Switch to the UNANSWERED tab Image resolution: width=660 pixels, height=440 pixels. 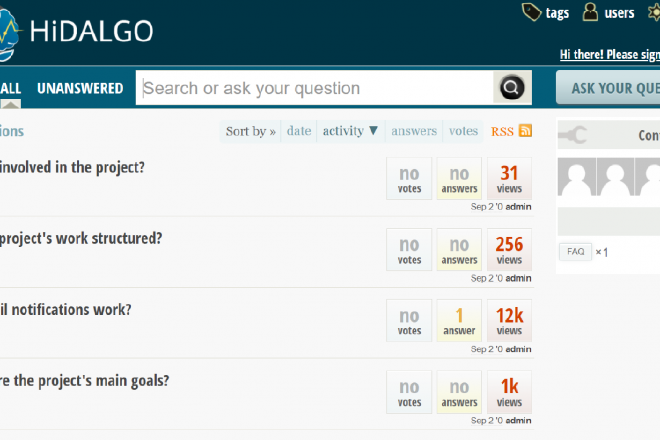[80, 88]
